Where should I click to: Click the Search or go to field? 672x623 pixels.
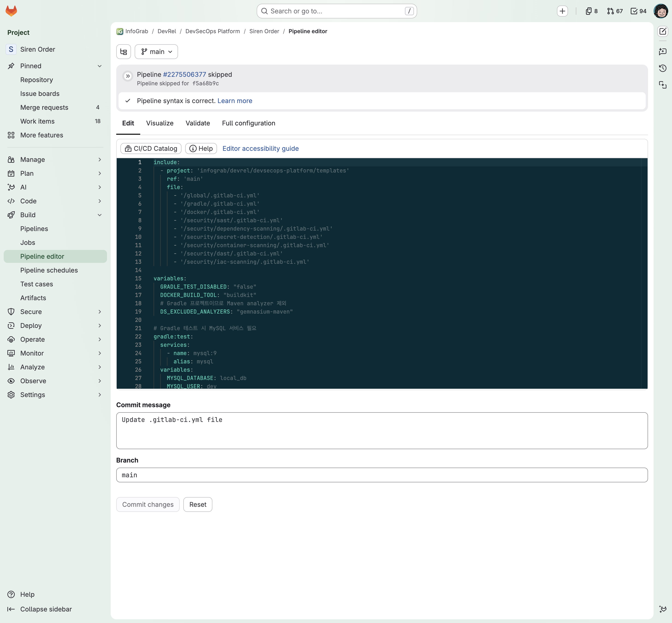tap(336, 11)
